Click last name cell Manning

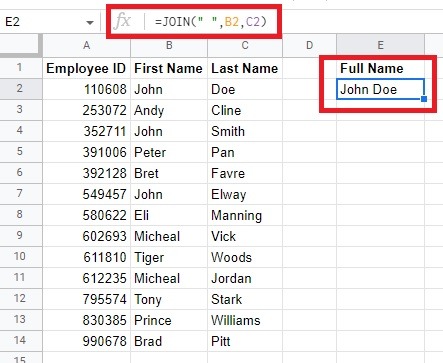coord(245,215)
